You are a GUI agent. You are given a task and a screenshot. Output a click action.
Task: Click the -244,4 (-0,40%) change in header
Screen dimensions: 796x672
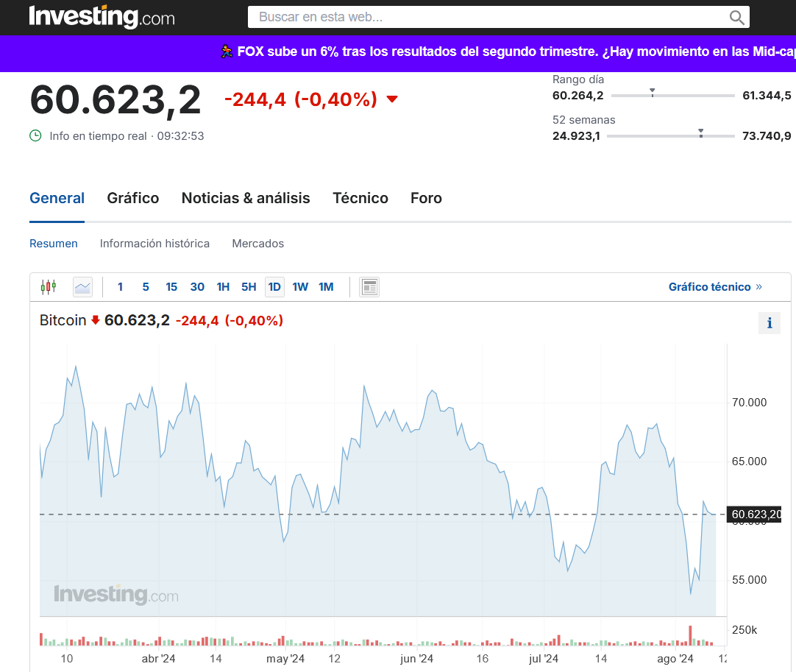[x=301, y=99]
